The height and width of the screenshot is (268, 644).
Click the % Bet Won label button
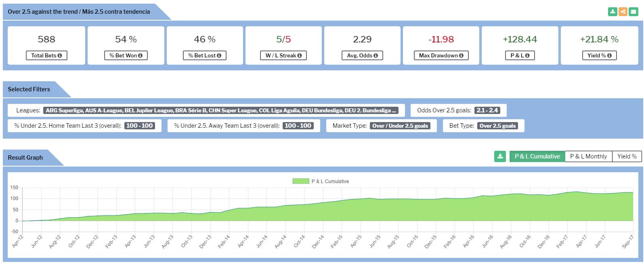tap(126, 56)
